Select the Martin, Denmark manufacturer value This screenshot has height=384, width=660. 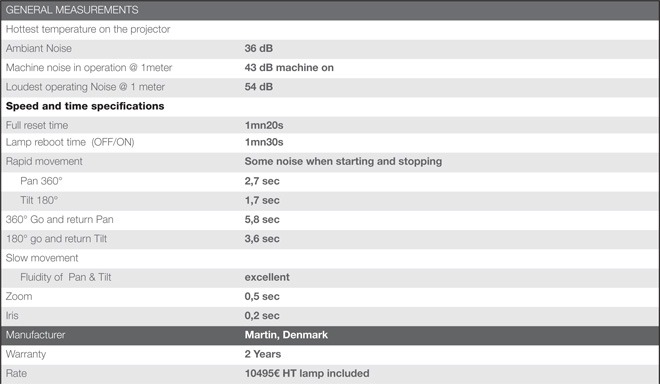coord(286,335)
